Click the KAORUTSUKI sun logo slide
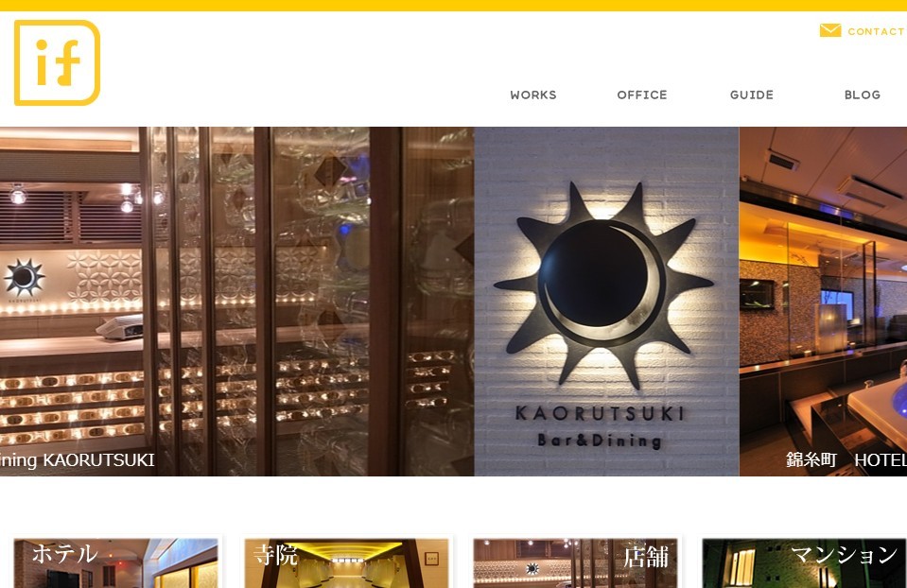This screenshot has height=588, width=907. [x=606, y=302]
